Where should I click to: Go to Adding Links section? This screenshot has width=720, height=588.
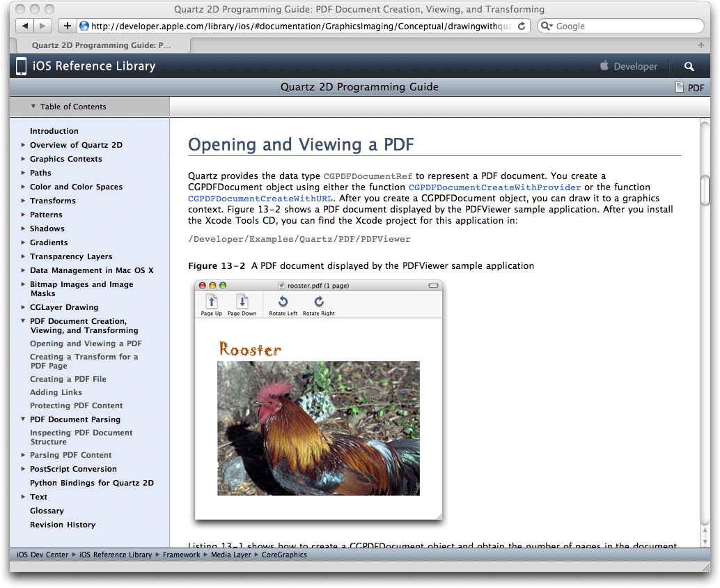click(56, 392)
